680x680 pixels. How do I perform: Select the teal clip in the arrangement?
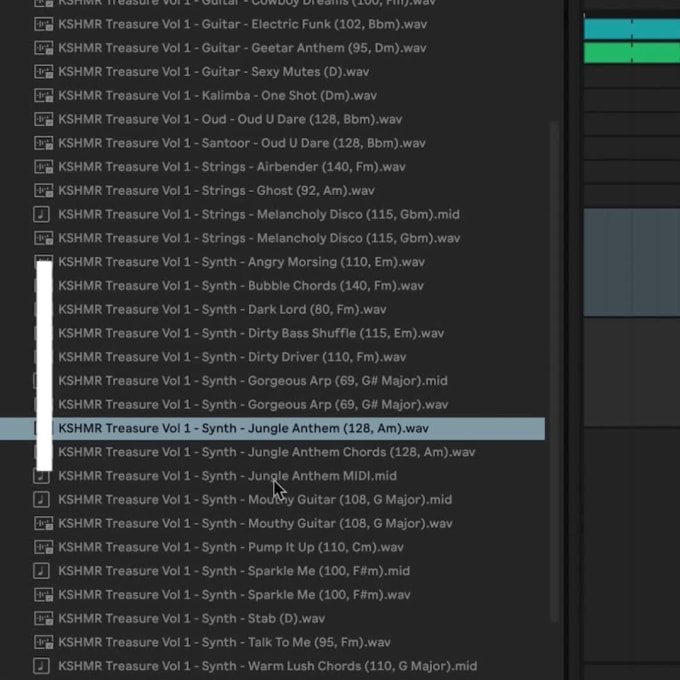632,29
